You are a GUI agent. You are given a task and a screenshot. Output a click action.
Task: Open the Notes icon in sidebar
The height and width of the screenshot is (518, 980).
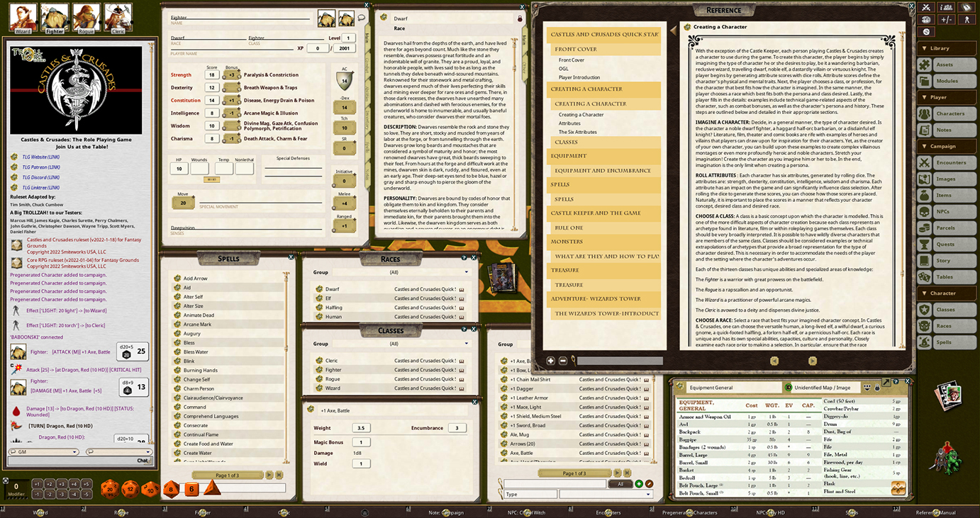point(925,130)
